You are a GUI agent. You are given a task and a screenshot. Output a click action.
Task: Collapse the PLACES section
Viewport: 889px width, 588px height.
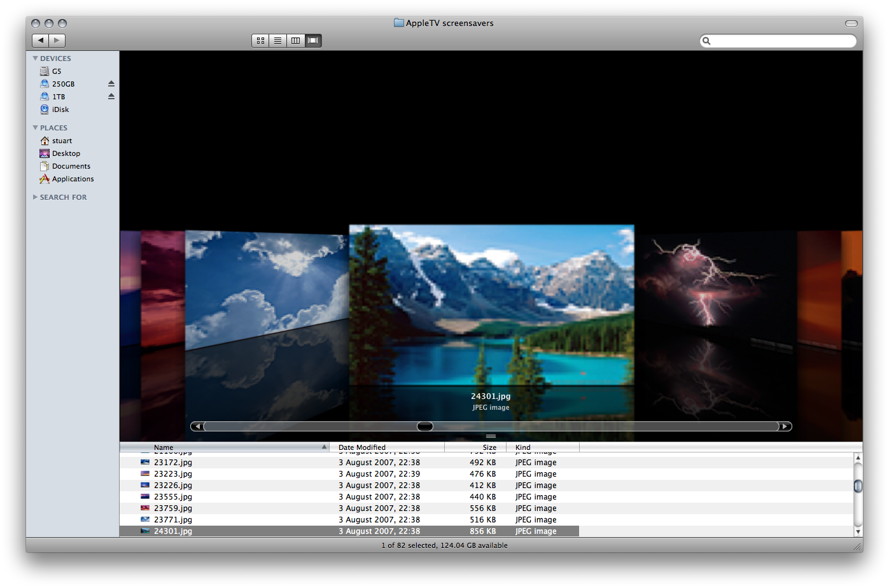click(35, 128)
